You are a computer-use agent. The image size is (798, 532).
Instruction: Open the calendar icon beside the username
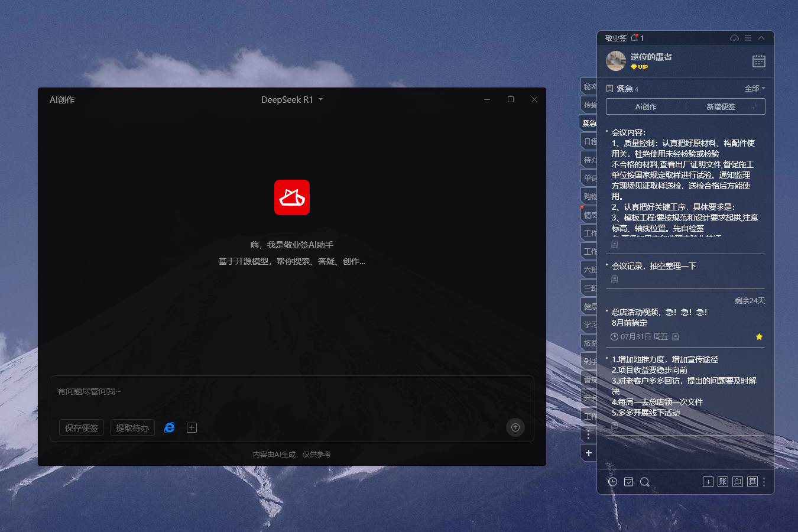[x=759, y=61]
